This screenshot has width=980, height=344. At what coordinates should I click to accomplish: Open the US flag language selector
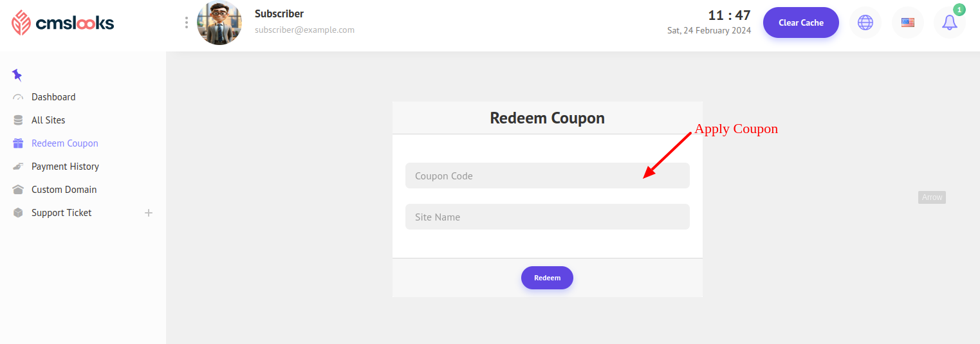pos(907,23)
